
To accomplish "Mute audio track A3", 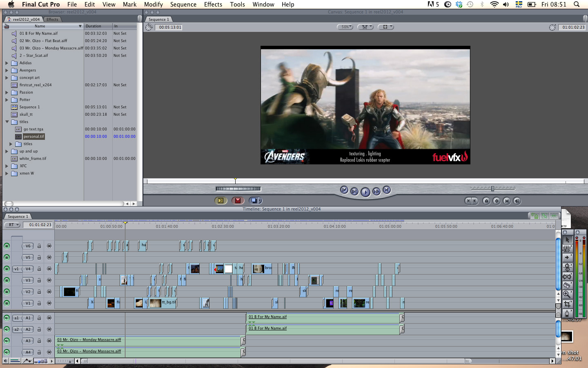I will pos(7,341).
